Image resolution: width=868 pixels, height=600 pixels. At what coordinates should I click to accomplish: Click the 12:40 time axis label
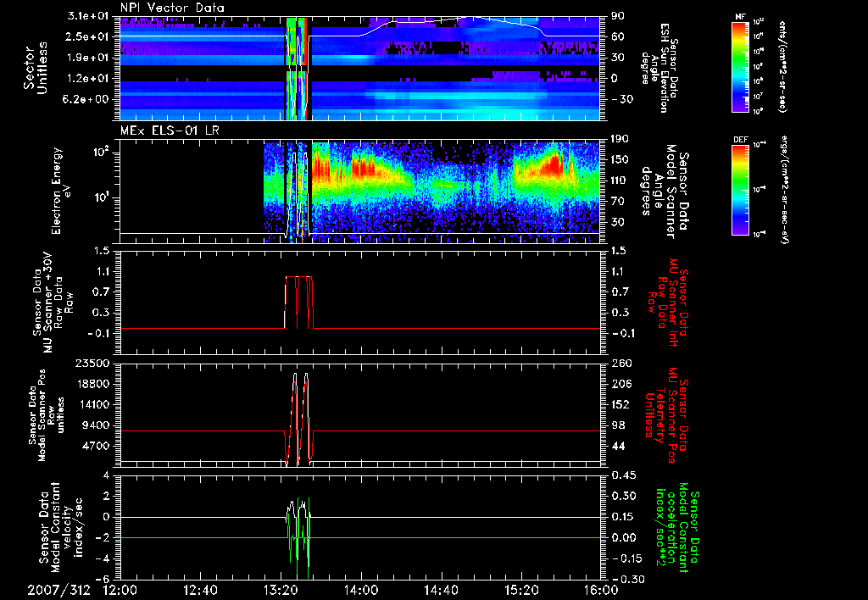pos(200,590)
